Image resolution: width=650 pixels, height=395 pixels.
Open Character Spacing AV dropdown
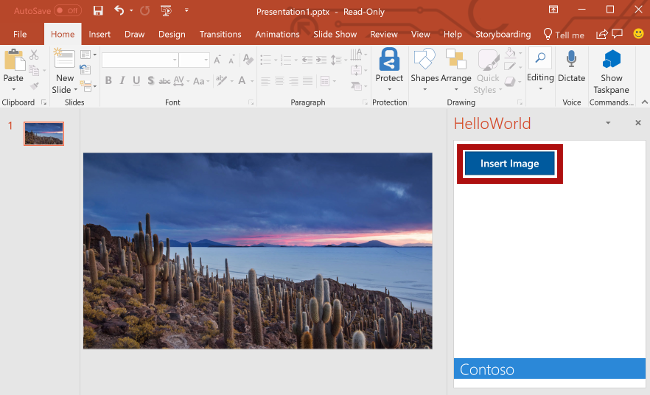(182, 80)
